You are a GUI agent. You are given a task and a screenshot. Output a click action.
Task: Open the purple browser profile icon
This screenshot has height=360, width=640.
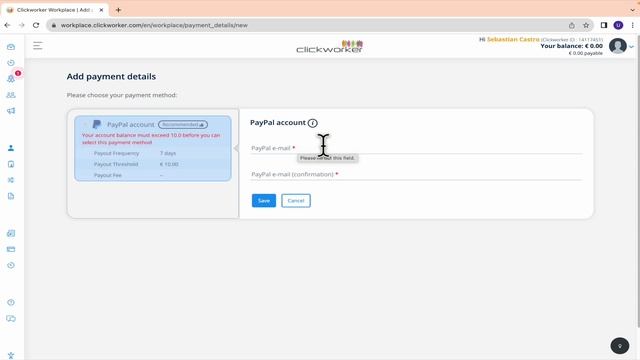point(618,25)
